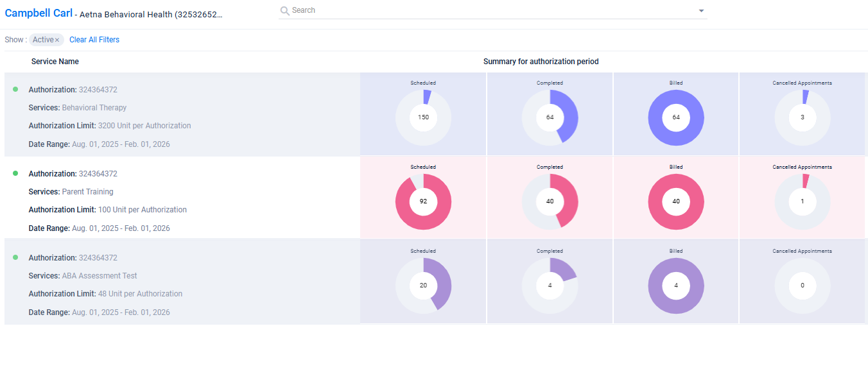Click the search magnifier icon

click(x=285, y=11)
